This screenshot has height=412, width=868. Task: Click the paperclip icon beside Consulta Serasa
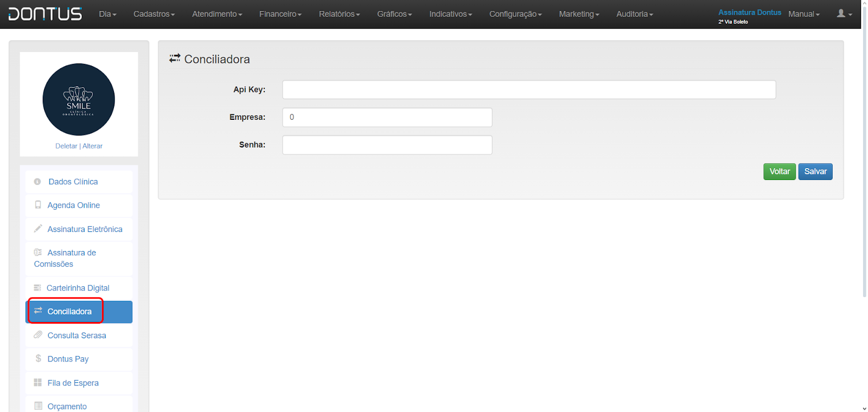click(x=38, y=334)
